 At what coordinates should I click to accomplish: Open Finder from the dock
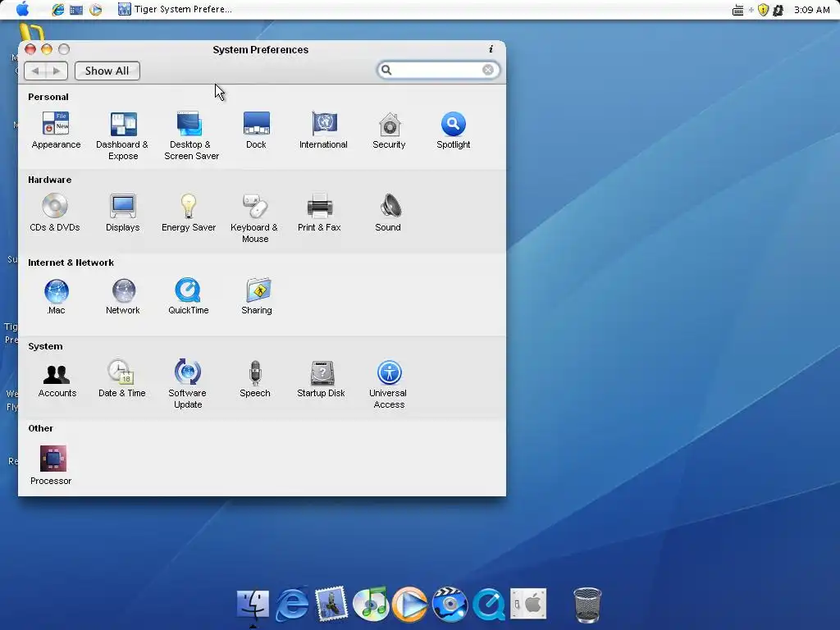[253, 605]
